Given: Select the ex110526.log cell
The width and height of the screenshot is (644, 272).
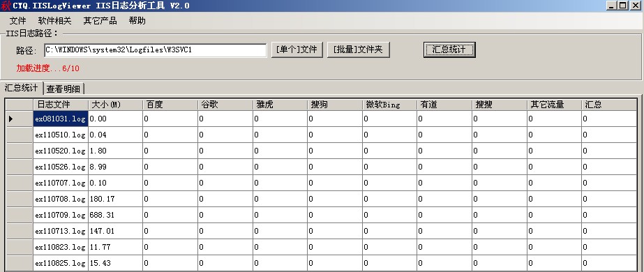Looking at the screenshot, I should 61,167.
